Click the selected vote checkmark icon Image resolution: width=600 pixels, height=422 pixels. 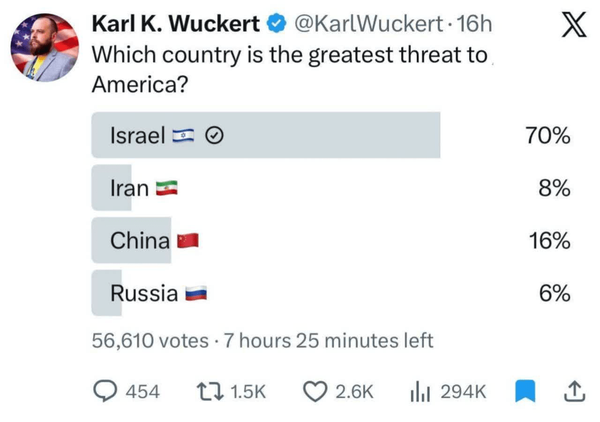click(x=214, y=135)
